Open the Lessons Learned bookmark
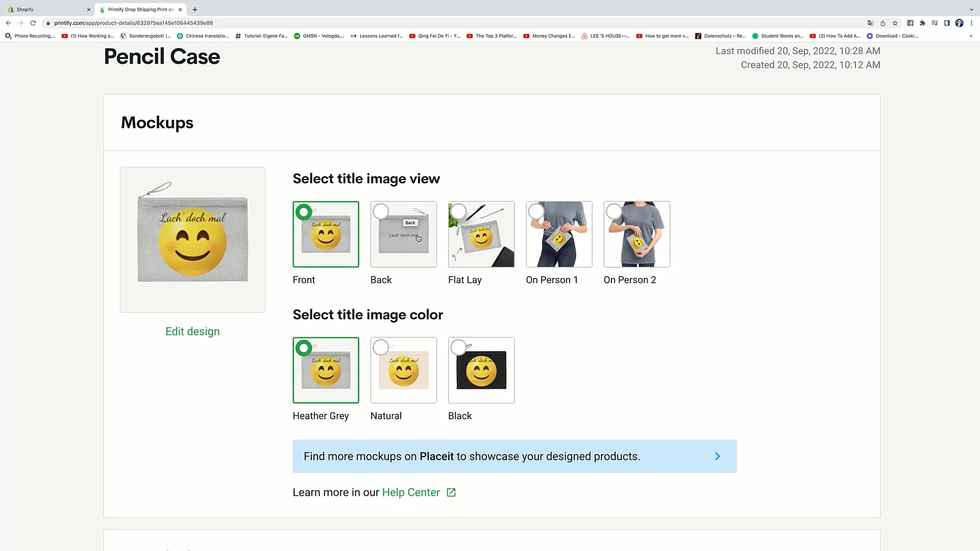Screen dimensions: 980x551 (377, 36)
